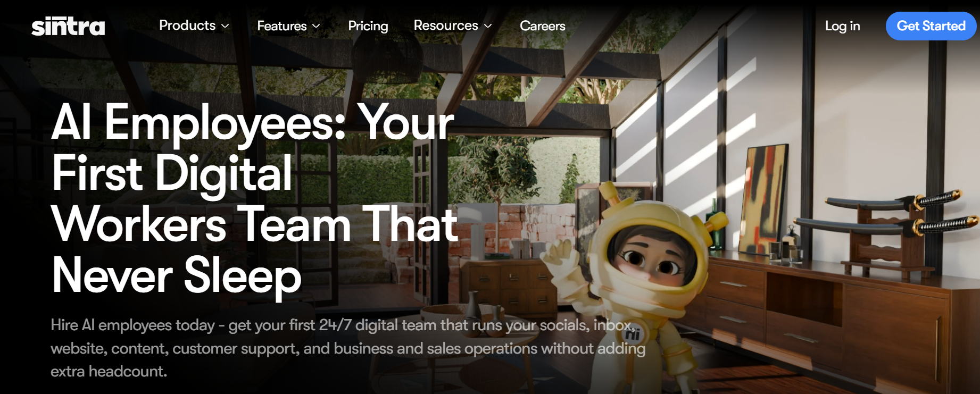
Task: Click the hi badge on the character's suit
Action: tap(633, 334)
